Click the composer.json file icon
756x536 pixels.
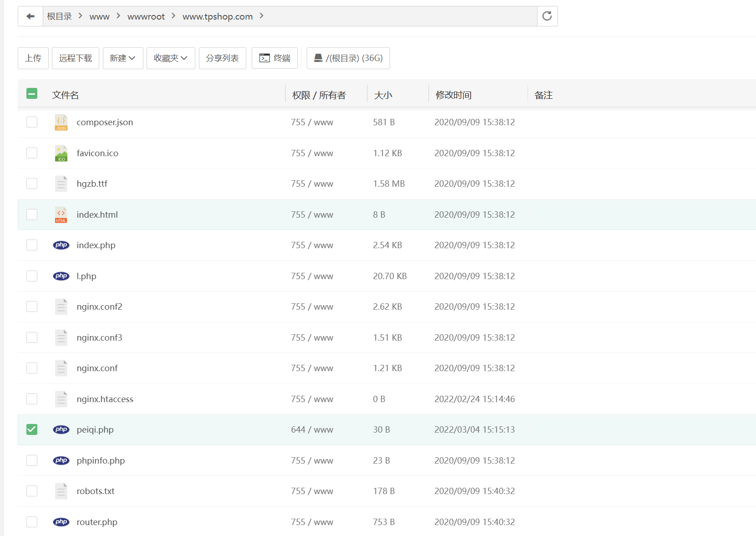coord(61,123)
